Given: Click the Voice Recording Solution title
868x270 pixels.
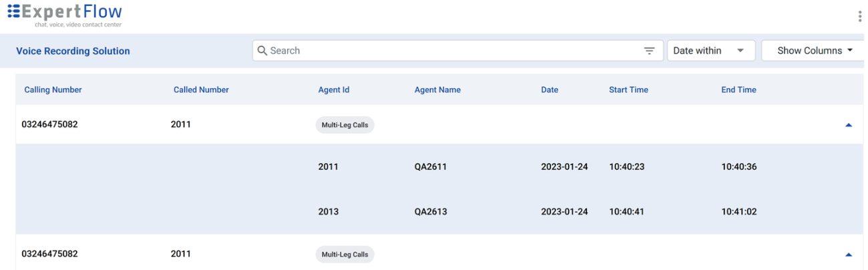Looking at the screenshot, I should click(73, 51).
